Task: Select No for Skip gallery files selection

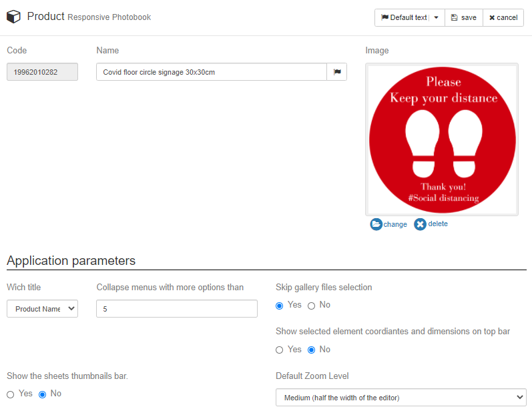Action: [311, 306]
